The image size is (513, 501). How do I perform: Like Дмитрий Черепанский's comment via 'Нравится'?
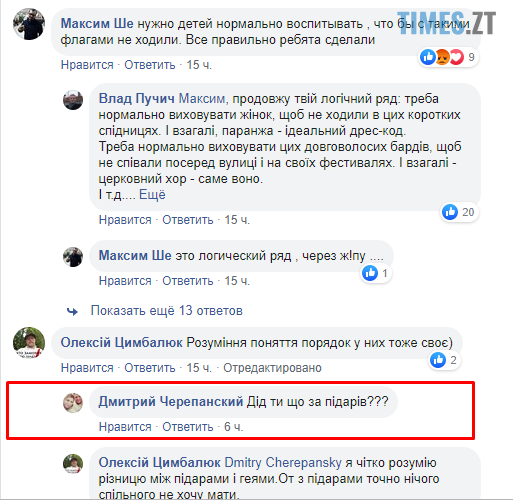click(x=125, y=427)
